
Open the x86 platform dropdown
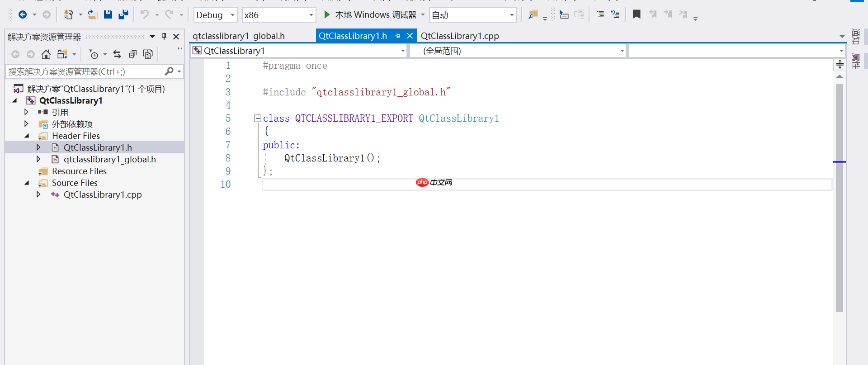278,15
